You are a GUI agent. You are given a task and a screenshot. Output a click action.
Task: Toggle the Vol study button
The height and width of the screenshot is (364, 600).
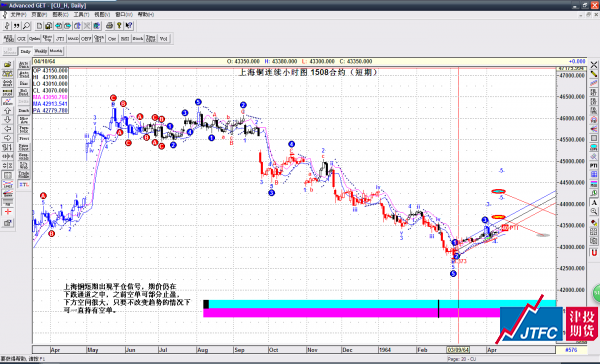pos(163,39)
